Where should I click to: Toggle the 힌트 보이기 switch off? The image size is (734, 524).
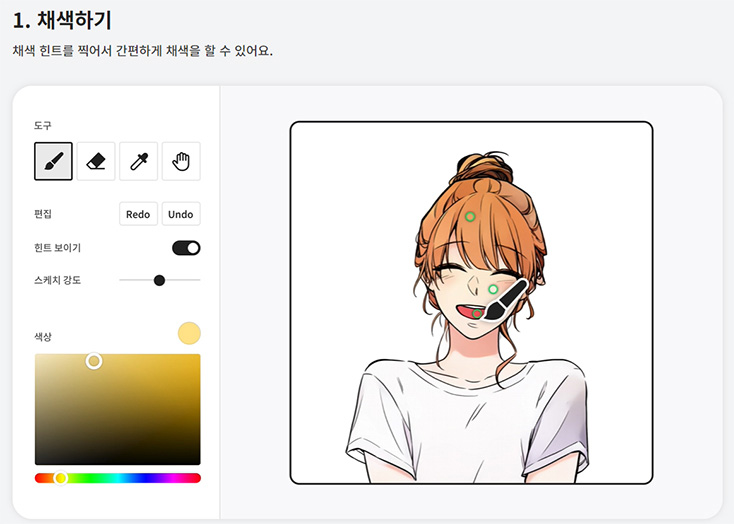click(186, 248)
